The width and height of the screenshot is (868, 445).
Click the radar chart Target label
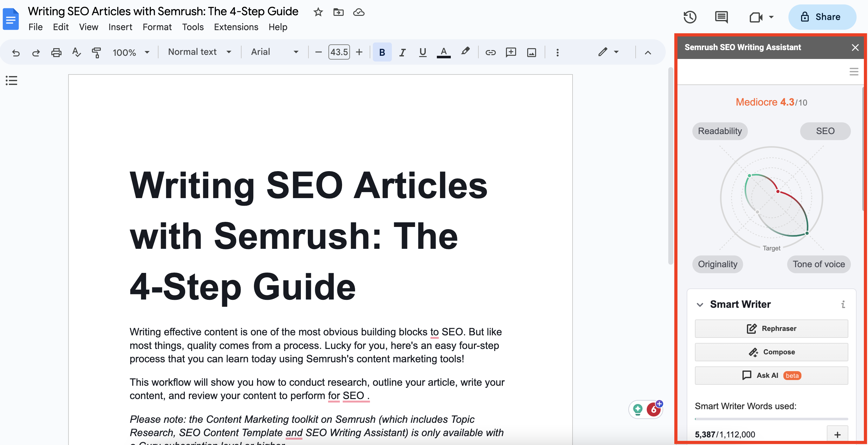(x=771, y=248)
